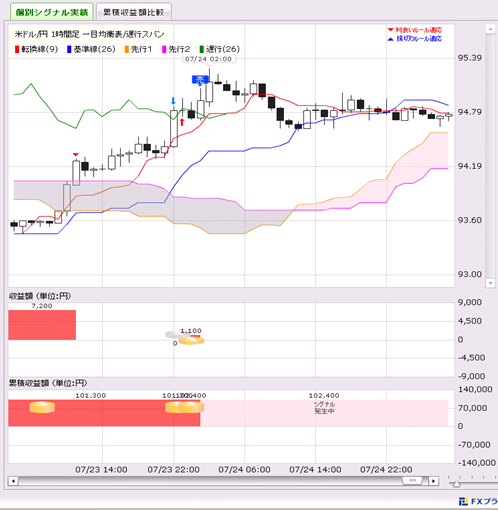The height and width of the screenshot is (510, 498).
Task: Click the 累積収益額（単位:円） panel heading
Action: tap(48, 383)
